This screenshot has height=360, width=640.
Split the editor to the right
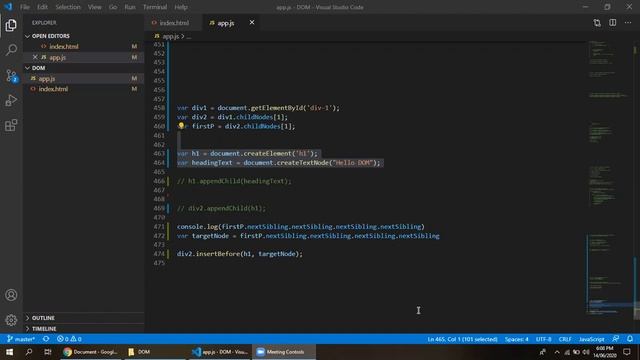coord(613,23)
